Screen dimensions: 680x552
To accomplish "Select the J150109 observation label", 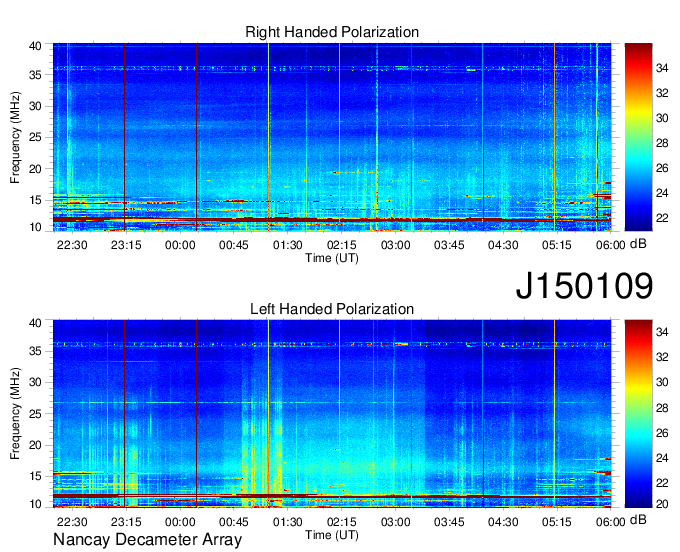I will tap(584, 285).
